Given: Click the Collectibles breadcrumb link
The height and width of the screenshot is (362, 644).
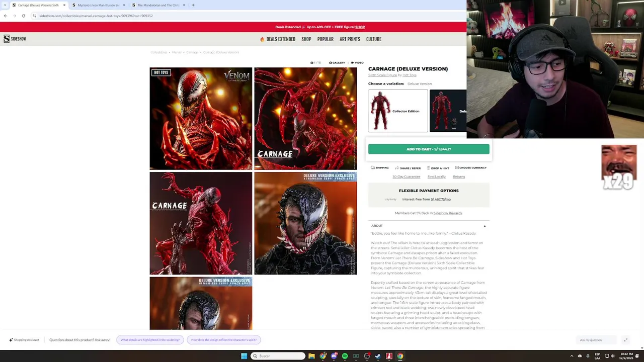Looking at the screenshot, I should 158,52.
